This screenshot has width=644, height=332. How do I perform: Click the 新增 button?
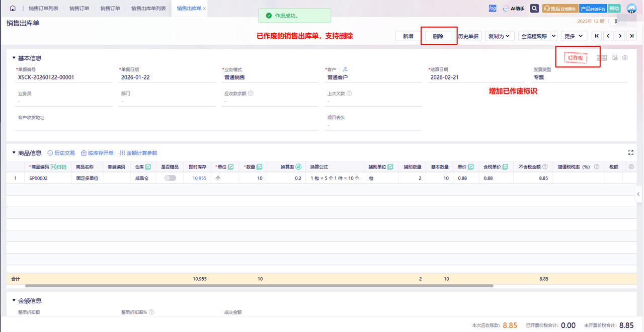point(408,36)
